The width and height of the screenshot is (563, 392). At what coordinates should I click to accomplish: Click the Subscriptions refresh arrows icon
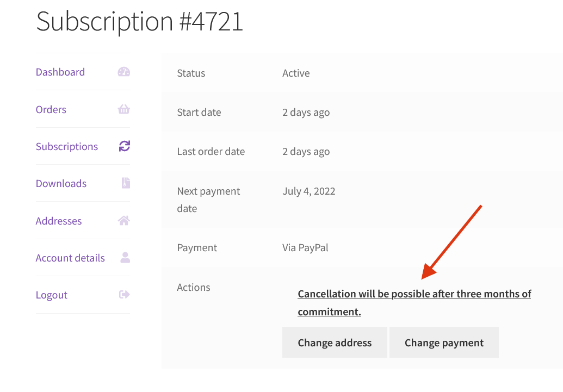point(125,146)
